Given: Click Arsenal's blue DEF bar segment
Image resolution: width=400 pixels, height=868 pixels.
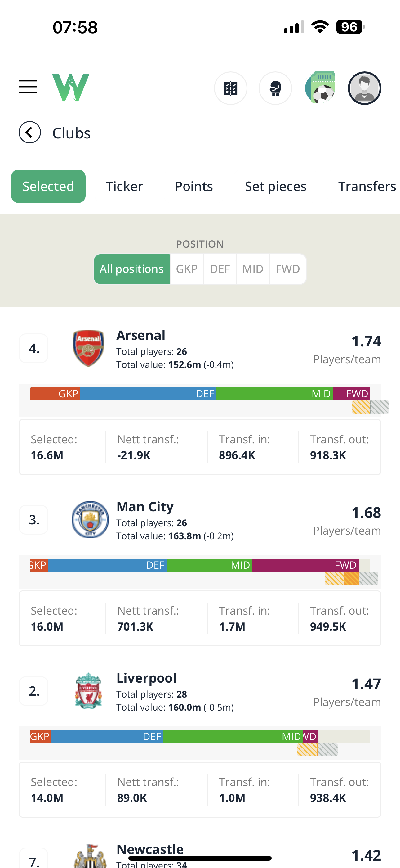Looking at the screenshot, I should 148,394.
